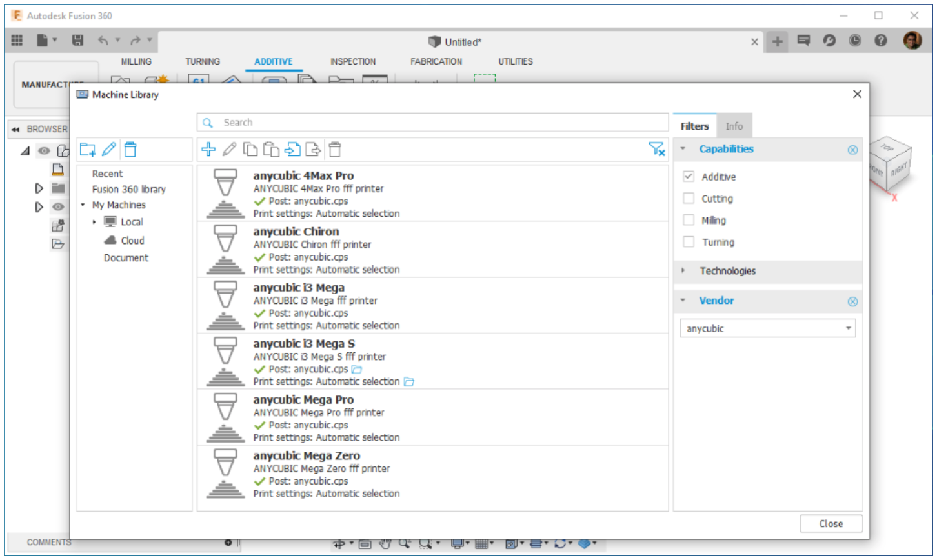Open the Inspection ribbon tab
The height and width of the screenshot is (560, 937).
[352, 62]
